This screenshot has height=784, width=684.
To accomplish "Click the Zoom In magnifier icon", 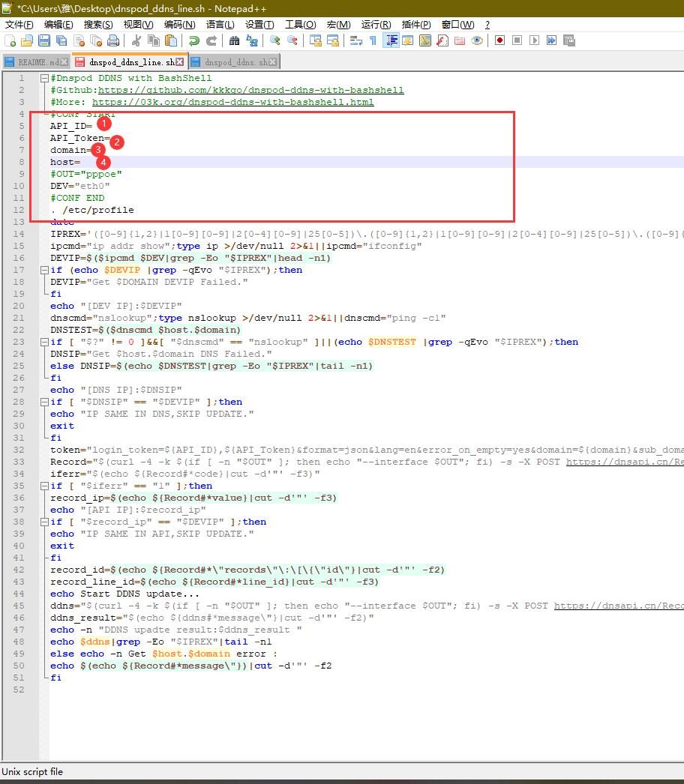I will click(275, 40).
